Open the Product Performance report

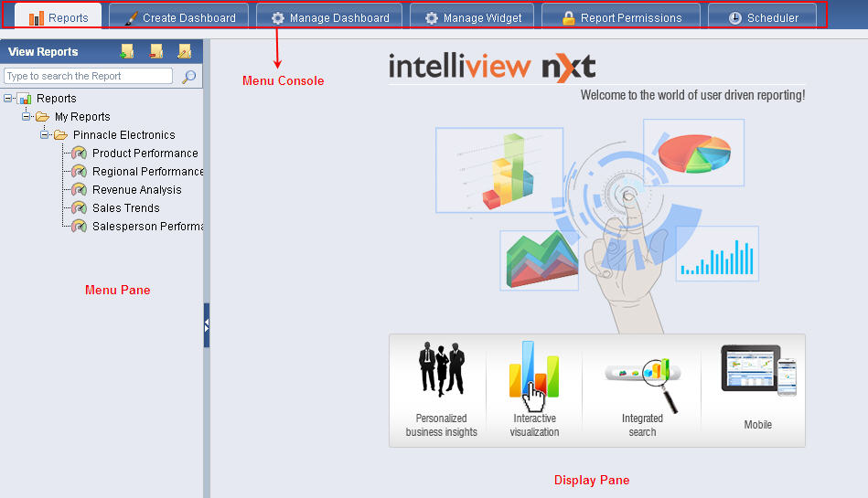[145, 154]
